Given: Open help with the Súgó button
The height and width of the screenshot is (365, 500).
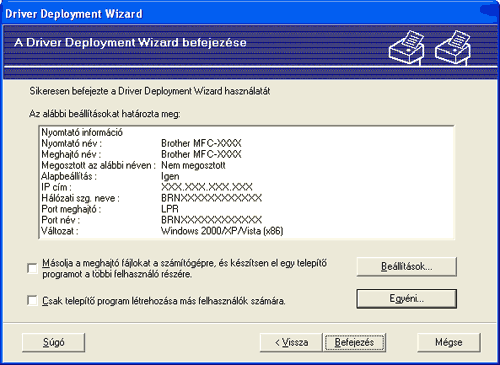Looking at the screenshot, I should tap(54, 342).
